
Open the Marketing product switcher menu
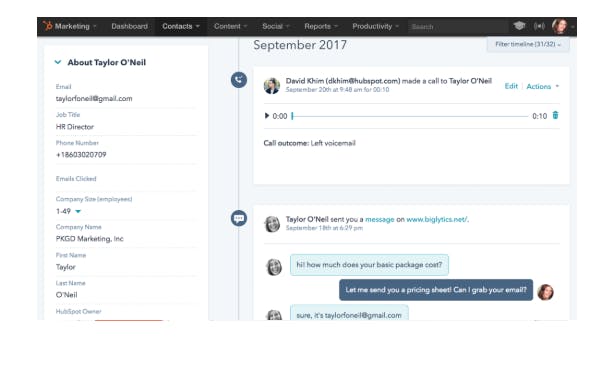pyautogui.click(x=76, y=26)
